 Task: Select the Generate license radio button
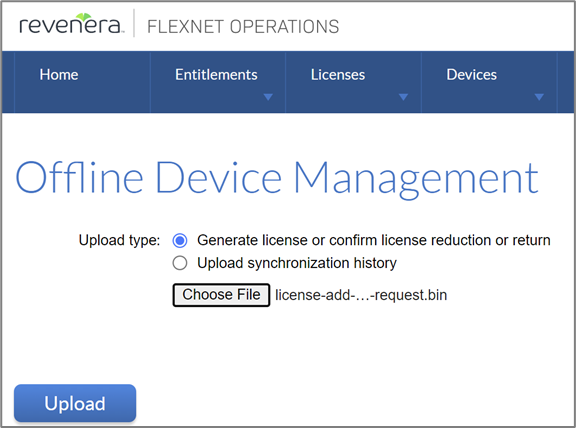click(x=180, y=241)
